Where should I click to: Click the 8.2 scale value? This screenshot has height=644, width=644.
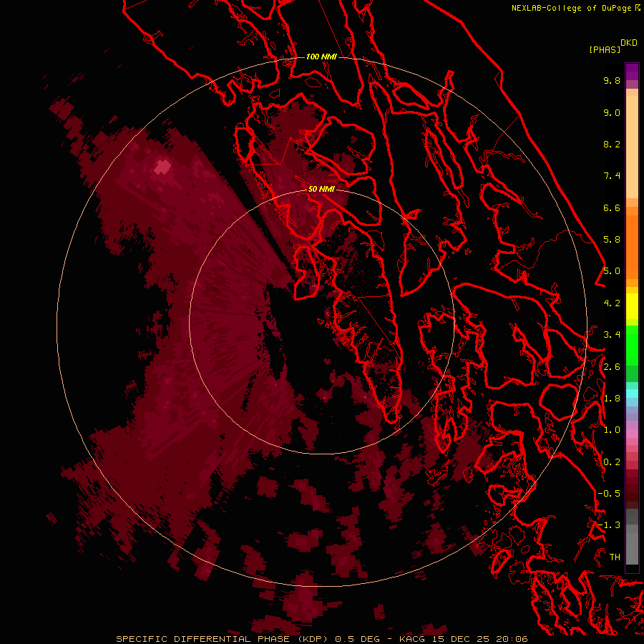point(612,144)
